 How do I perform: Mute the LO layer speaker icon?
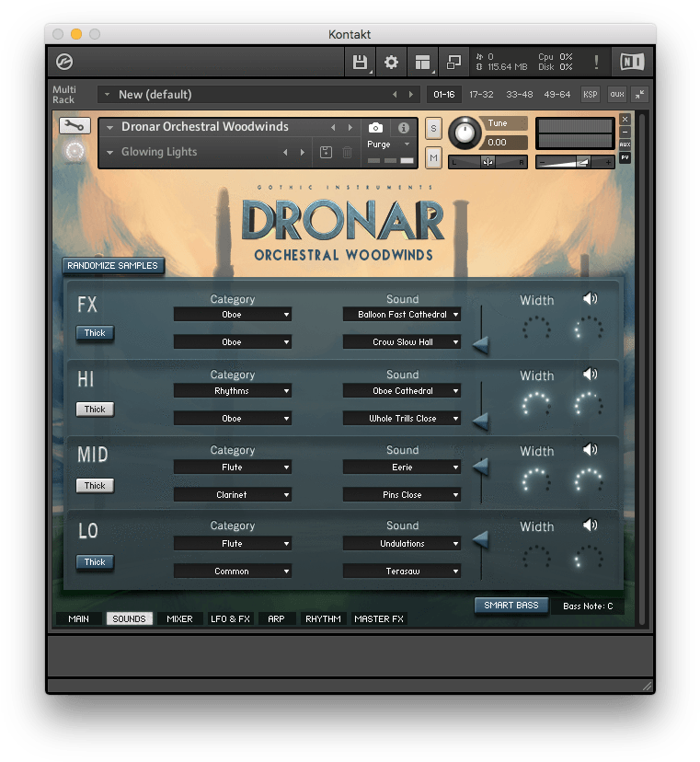pyautogui.click(x=591, y=525)
